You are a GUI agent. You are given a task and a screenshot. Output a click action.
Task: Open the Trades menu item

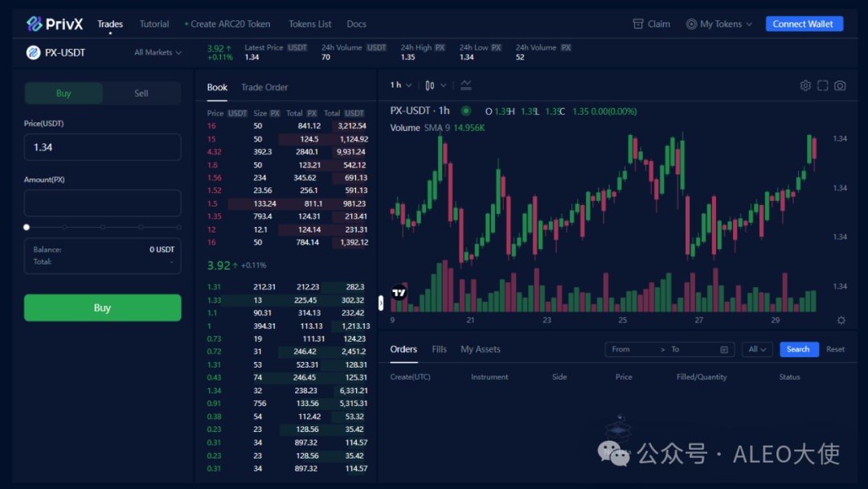(110, 24)
